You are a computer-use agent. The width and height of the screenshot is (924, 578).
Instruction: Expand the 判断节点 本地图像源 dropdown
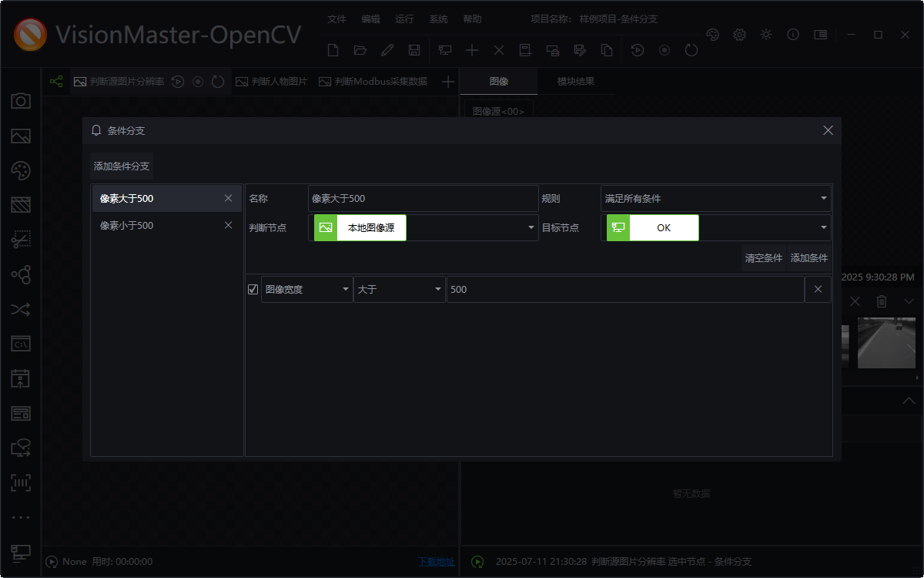click(x=531, y=227)
